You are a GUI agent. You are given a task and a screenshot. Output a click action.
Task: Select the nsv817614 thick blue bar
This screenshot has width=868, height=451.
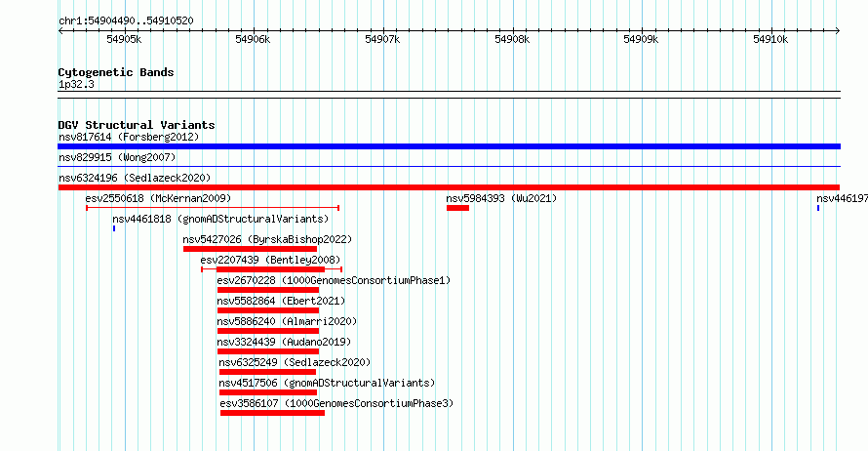pos(449,146)
